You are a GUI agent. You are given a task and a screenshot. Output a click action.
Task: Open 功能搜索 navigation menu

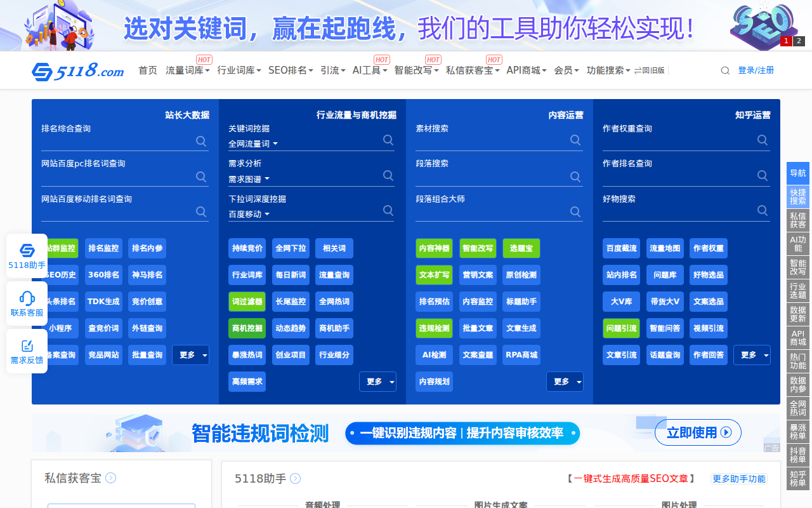pyautogui.click(x=608, y=70)
